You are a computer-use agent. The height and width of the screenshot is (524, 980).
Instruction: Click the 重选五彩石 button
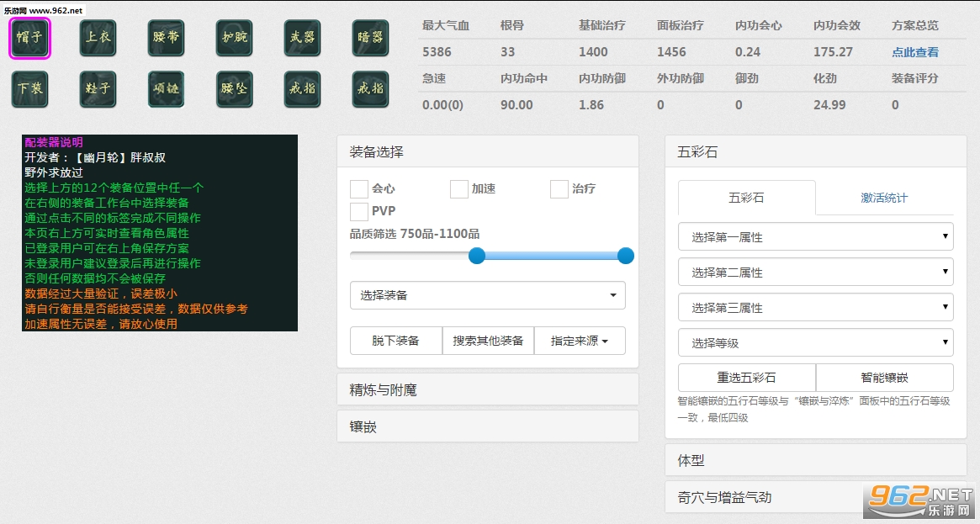pos(746,378)
